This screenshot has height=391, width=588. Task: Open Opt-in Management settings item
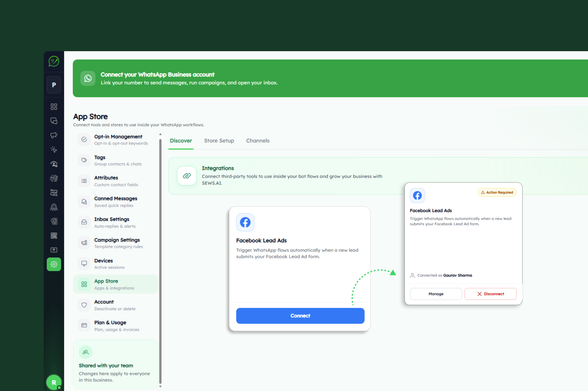115,140
